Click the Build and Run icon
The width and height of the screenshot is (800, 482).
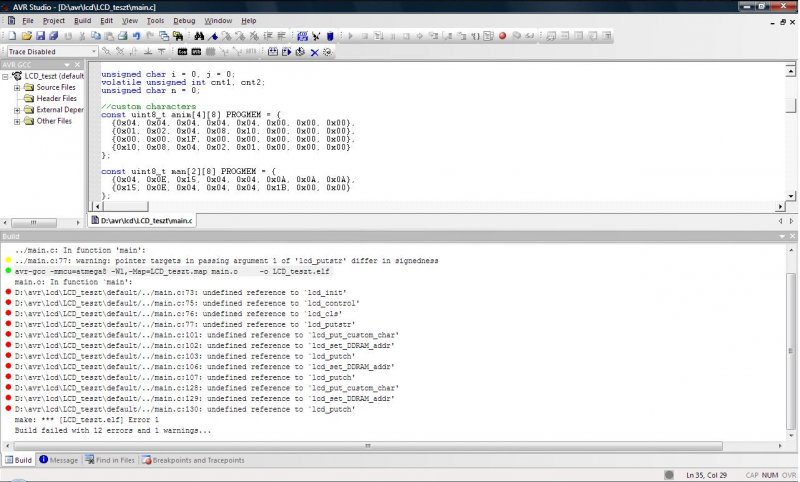pyautogui.click(x=287, y=52)
